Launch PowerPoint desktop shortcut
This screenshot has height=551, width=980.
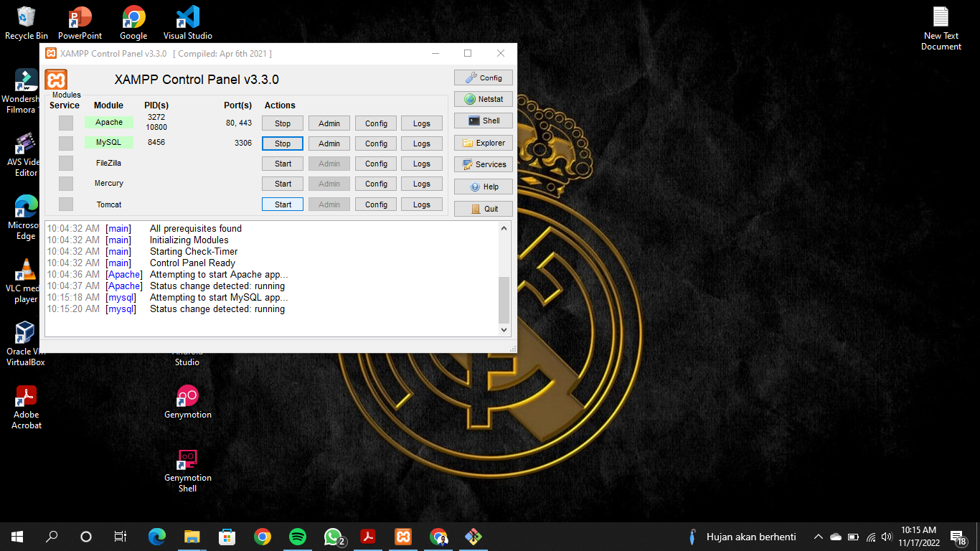pos(80,23)
